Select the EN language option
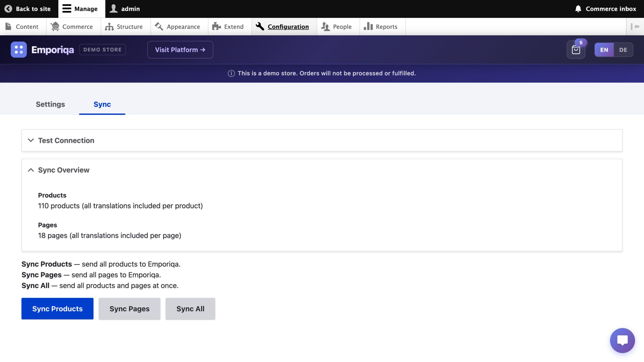644x362 pixels. point(604,50)
